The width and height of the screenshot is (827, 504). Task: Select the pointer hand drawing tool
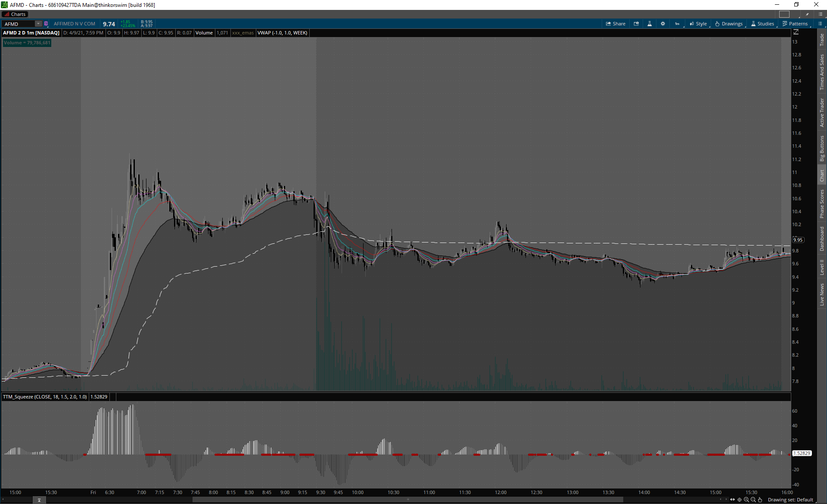point(760,500)
